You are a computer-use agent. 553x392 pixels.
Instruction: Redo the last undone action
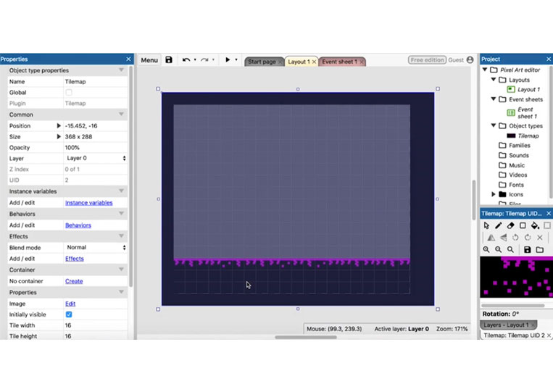pos(204,60)
